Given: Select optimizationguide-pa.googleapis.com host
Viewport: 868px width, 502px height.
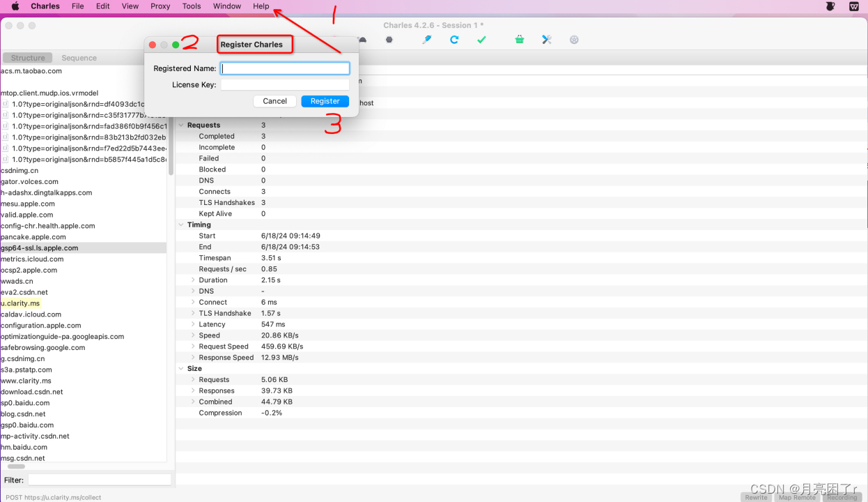Looking at the screenshot, I should (x=62, y=337).
